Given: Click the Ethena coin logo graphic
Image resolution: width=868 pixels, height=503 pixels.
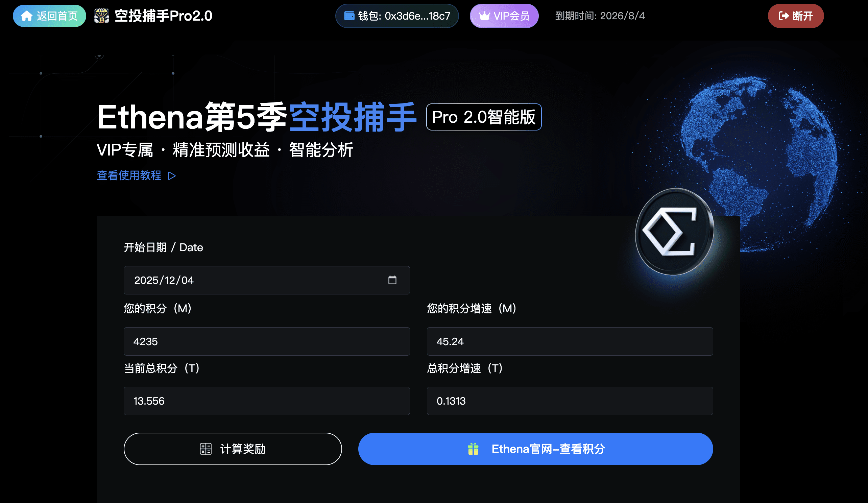Looking at the screenshot, I should pos(674,232).
